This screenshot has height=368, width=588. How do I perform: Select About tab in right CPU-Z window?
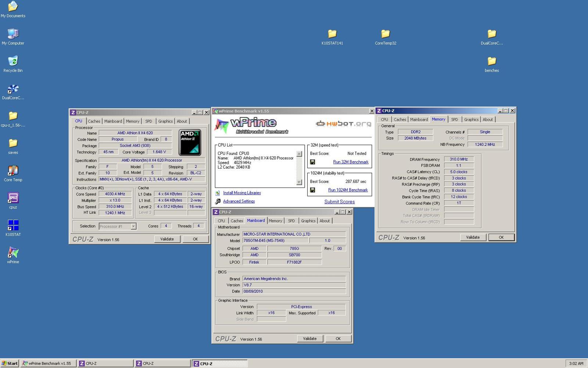point(488,120)
